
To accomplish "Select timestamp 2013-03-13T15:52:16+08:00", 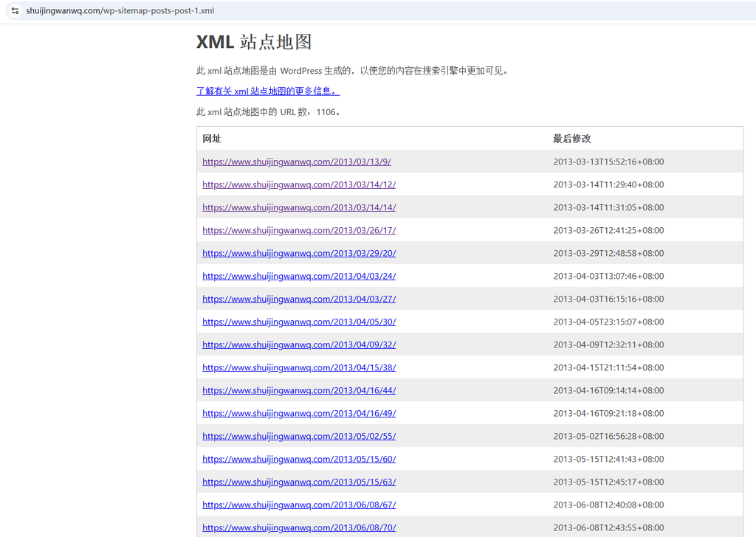I will point(608,162).
